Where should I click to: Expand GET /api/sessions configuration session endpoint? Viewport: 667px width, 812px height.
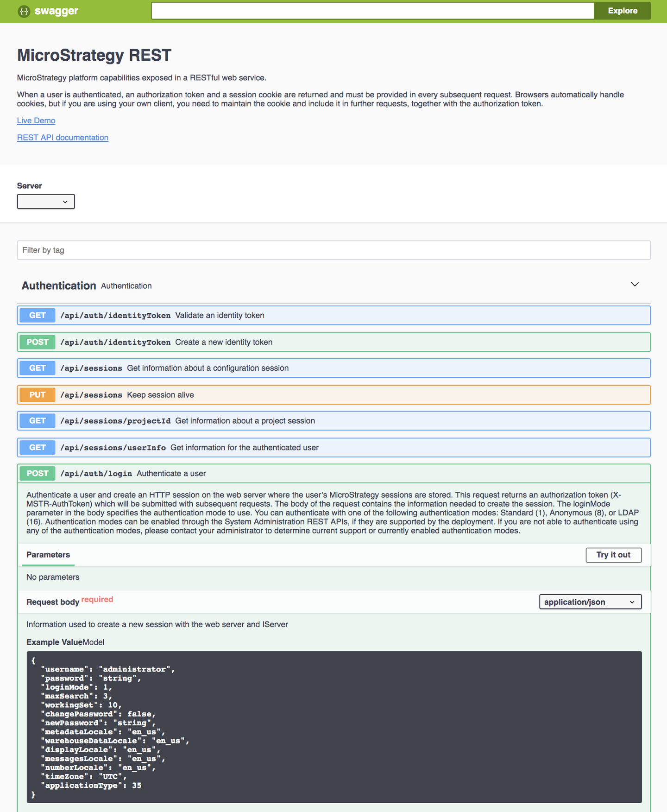tap(333, 368)
